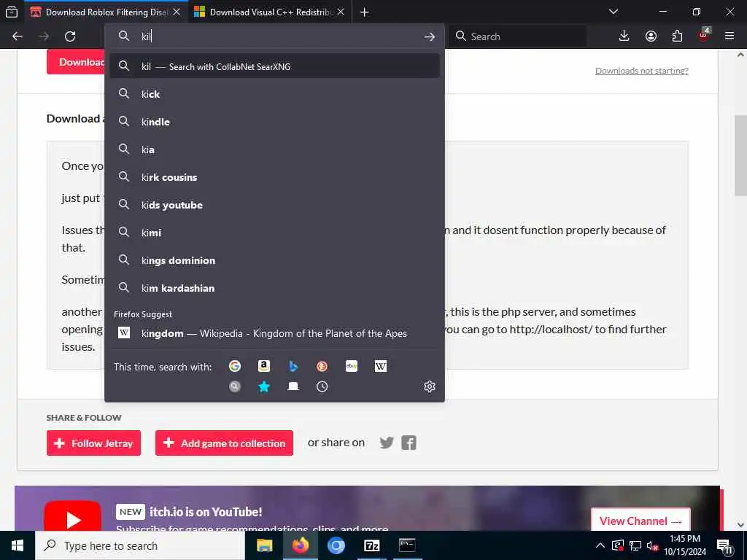Open search settings gear in dropdown

430,386
